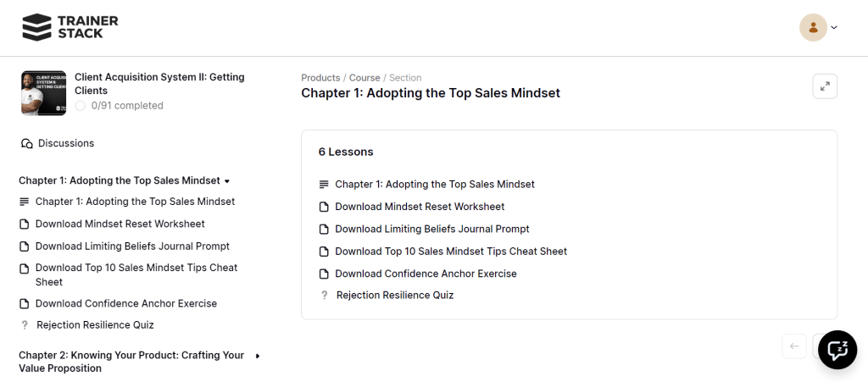Click document icon beside Limiting Beliefs sidebar item

coord(24,246)
